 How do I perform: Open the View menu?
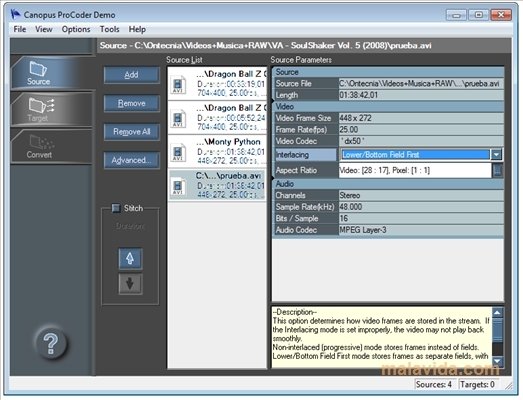[44, 29]
